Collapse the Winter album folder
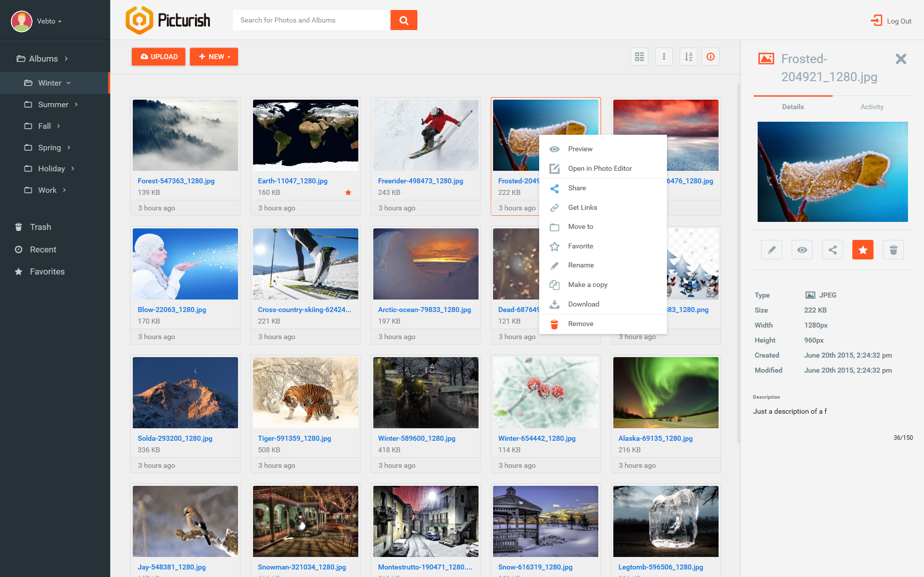This screenshot has width=924, height=577. [69, 83]
